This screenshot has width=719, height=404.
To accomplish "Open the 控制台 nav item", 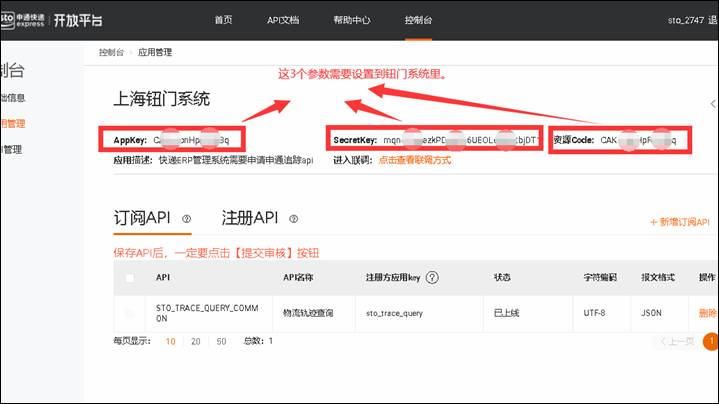I will (418, 20).
